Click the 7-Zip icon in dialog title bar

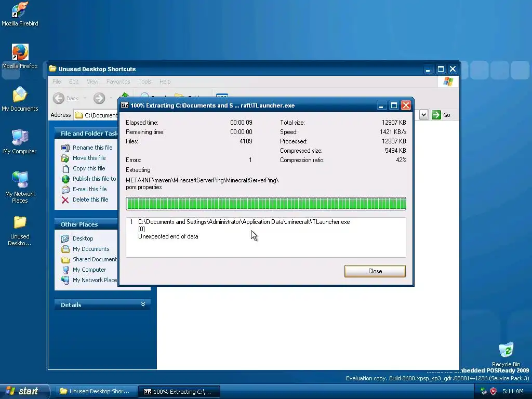125,105
